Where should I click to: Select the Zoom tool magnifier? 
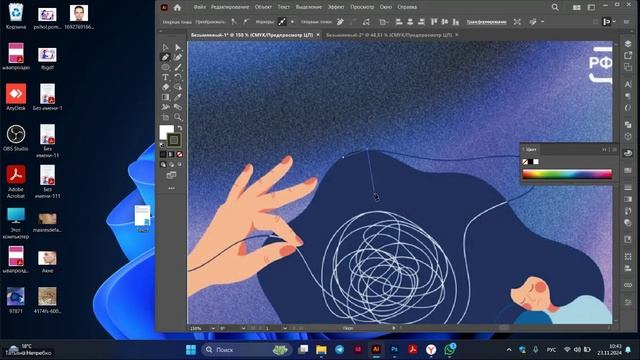178,117
